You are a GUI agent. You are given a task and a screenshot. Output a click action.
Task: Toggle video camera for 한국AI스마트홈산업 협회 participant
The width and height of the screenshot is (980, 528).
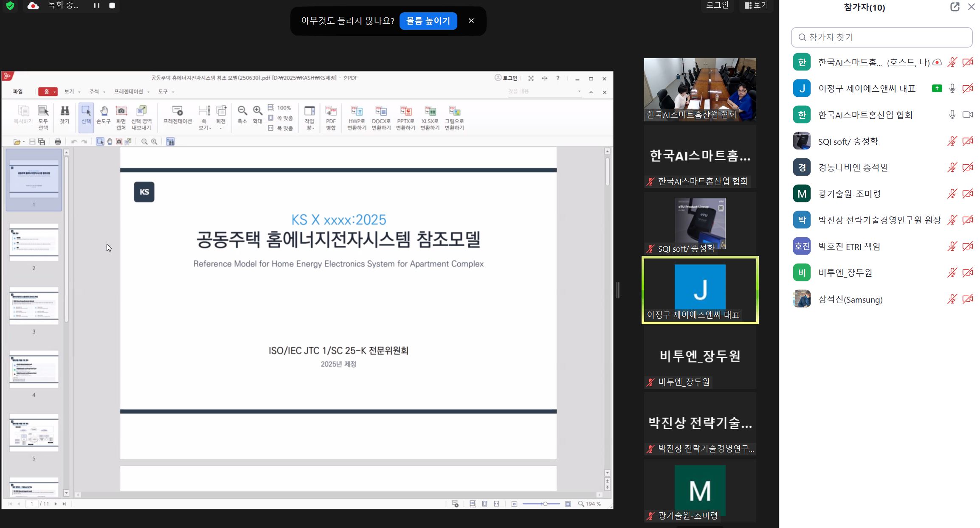click(967, 115)
